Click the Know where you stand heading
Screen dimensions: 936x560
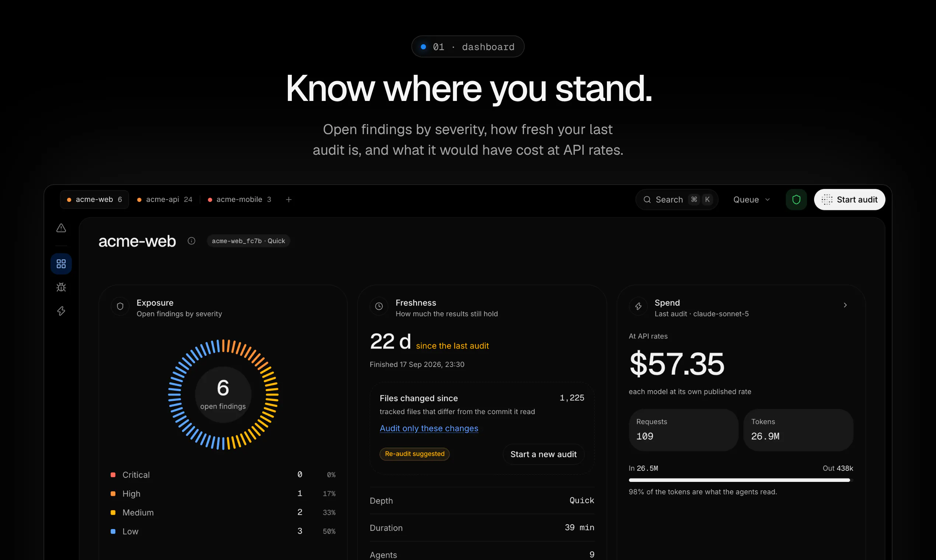coord(468,89)
